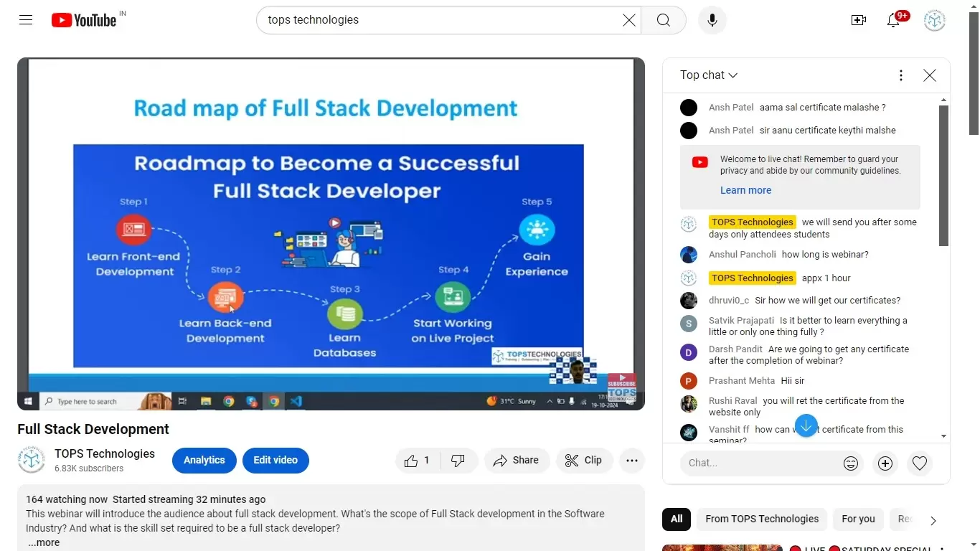Click Darsh Pandit's chat avatar
980x551 pixels.
click(x=689, y=352)
